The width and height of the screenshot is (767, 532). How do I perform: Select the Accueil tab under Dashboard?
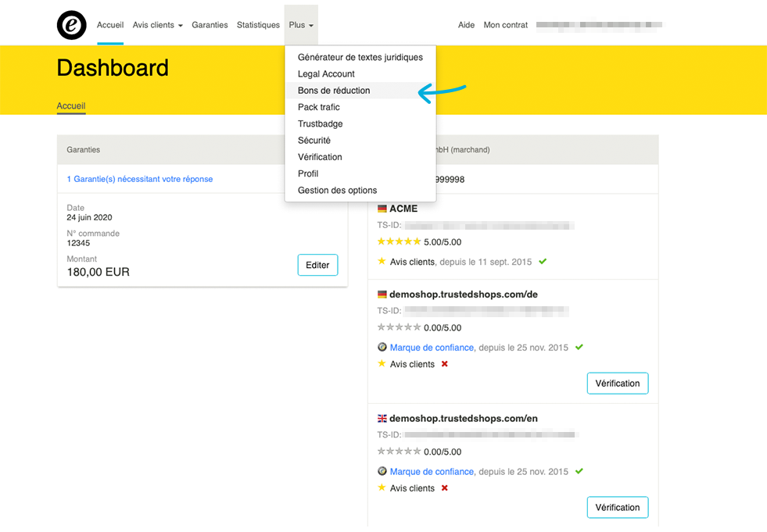(x=71, y=106)
